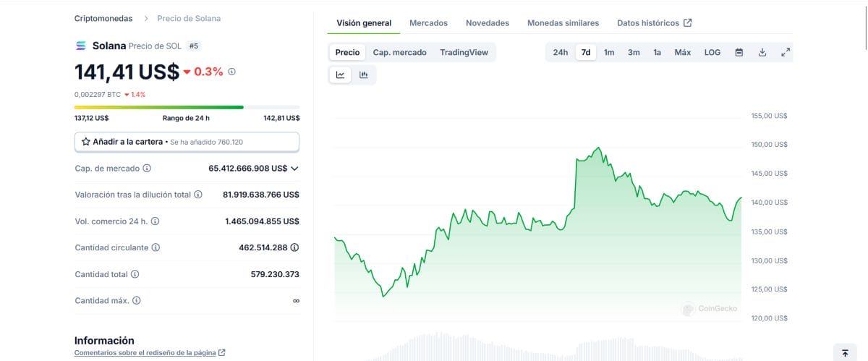Click the scroll-to-top arrow button
The image size is (868, 361).
[x=845, y=353]
